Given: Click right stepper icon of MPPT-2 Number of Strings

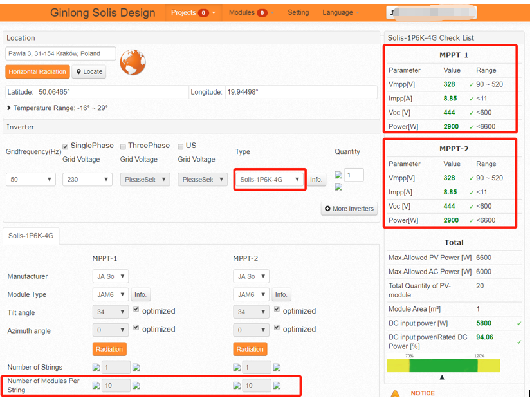Looking at the screenshot, I should click(277, 367).
